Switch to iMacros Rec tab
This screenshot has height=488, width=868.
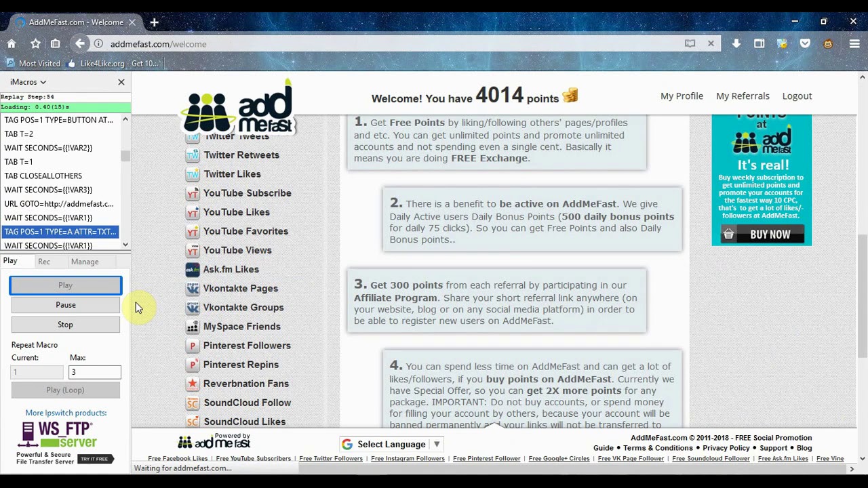pos(44,262)
